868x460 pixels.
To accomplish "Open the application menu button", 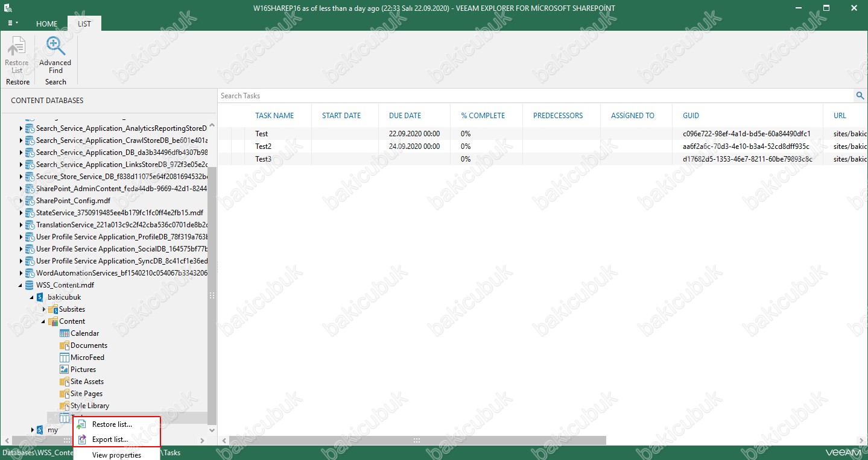I will 13,24.
